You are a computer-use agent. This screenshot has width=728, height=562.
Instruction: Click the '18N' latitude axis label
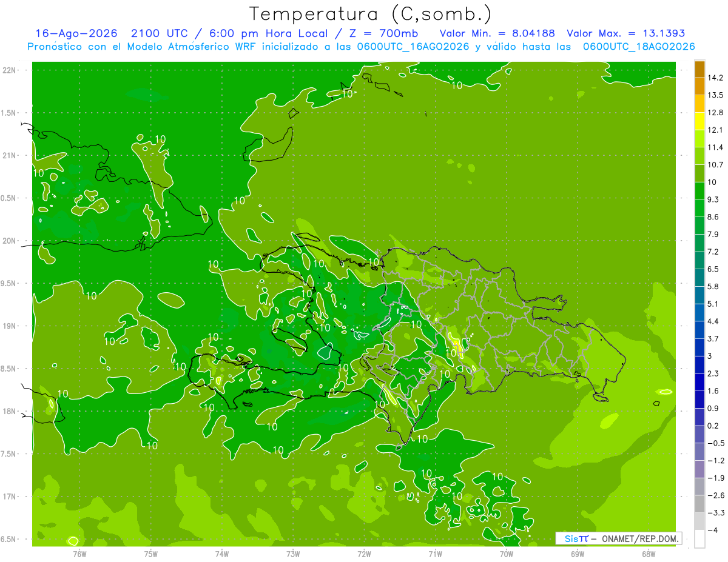pyautogui.click(x=9, y=411)
